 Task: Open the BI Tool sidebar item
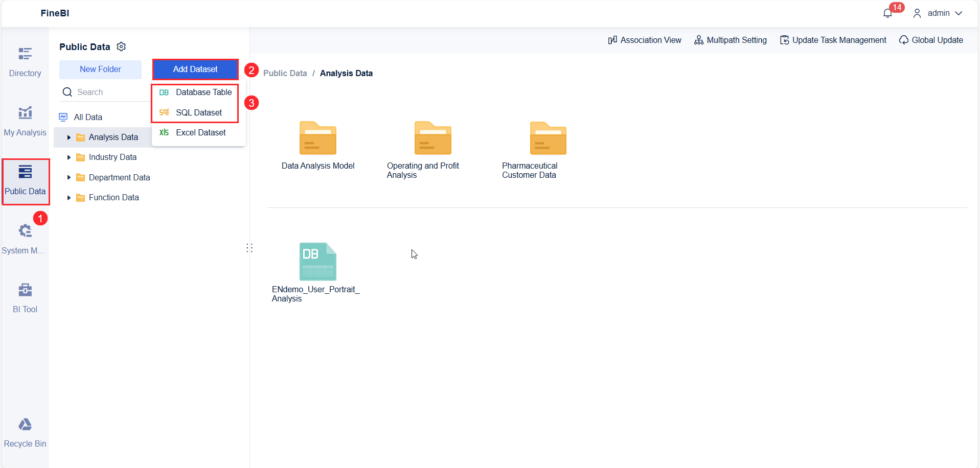click(x=25, y=298)
